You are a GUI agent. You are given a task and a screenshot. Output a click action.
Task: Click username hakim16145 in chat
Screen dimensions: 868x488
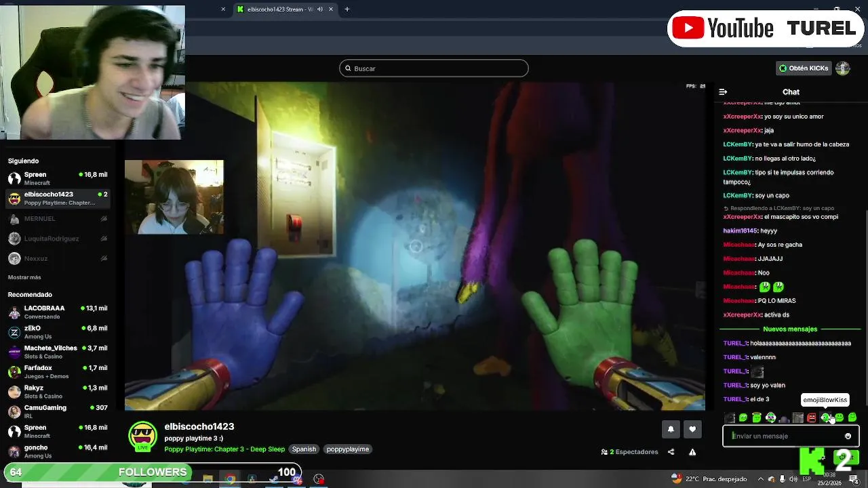coord(740,230)
